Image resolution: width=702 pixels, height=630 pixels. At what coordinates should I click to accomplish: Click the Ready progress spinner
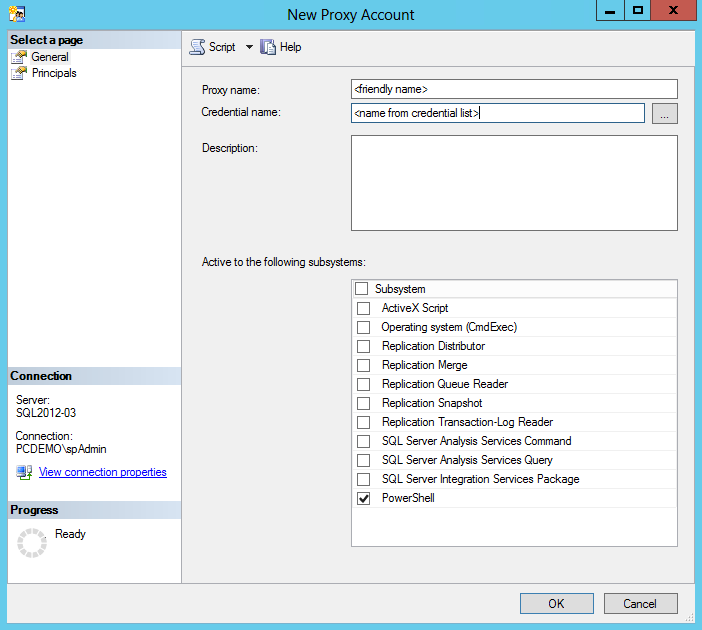pyautogui.click(x=32, y=543)
